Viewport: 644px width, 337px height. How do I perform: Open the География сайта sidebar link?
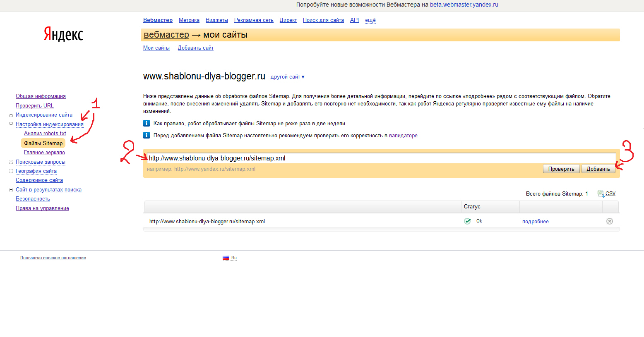click(36, 171)
